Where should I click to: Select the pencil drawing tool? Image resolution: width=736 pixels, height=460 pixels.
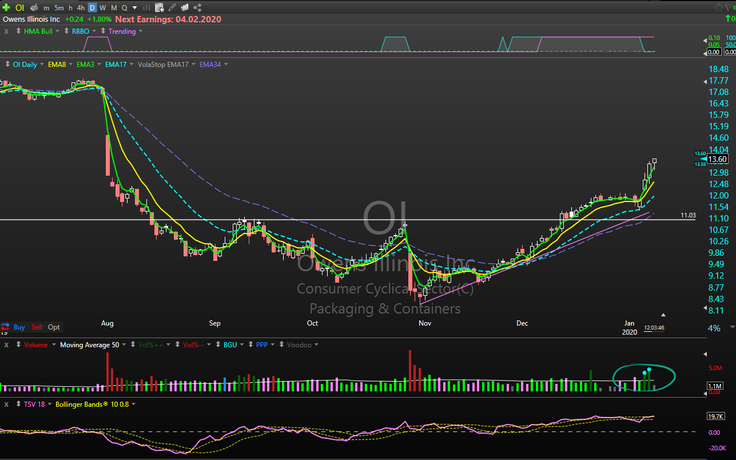172,8
